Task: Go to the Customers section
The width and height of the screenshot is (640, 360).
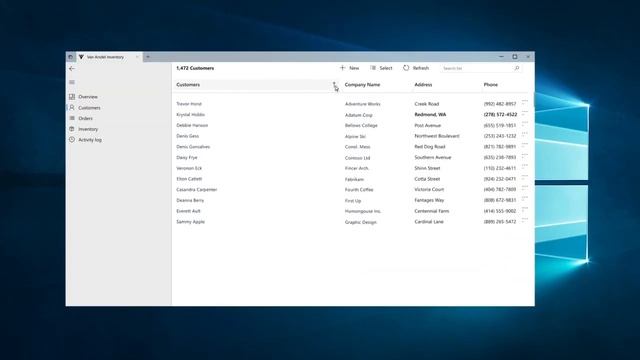Action: pyautogui.click(x=89, y=108)
